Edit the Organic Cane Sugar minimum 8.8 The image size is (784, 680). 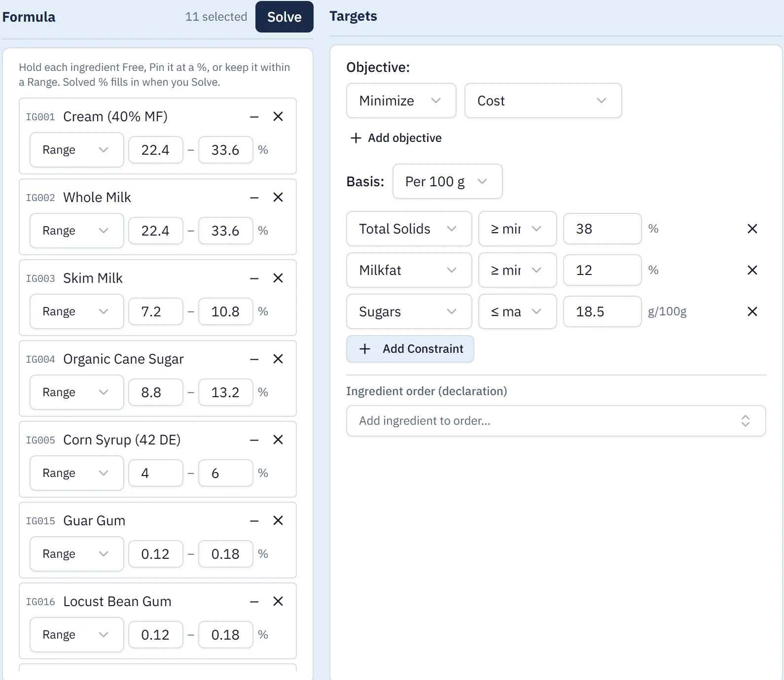(156, 392)
